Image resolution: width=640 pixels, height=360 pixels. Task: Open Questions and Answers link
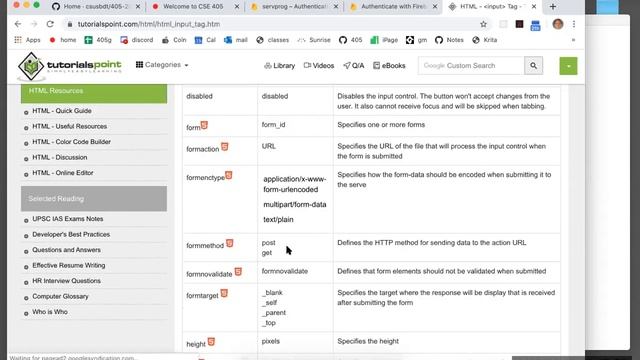coord(67,250)
